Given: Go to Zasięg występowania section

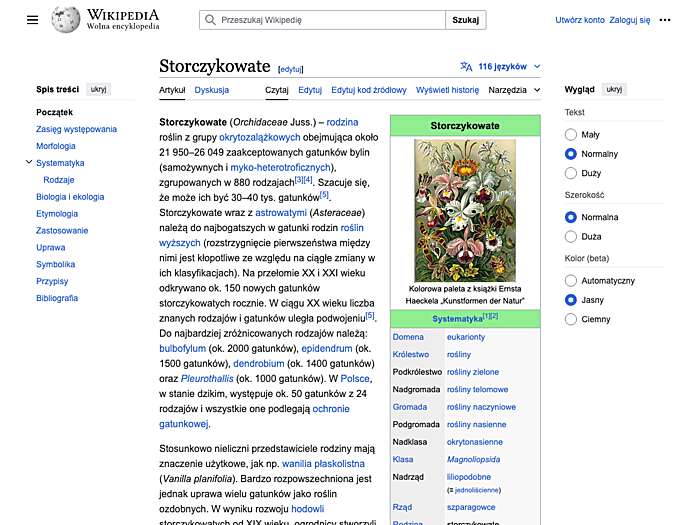Looking at the screenshot, I should (x=76, y=129).
